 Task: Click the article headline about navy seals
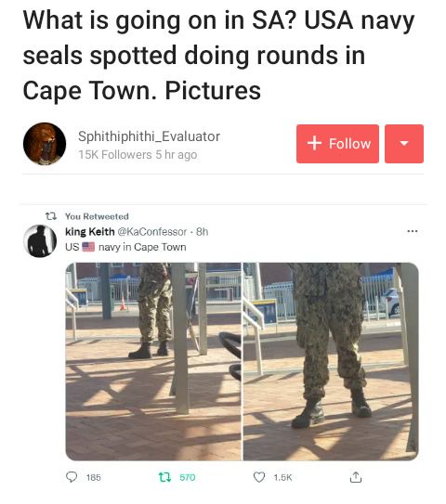[x=218, y=56]
